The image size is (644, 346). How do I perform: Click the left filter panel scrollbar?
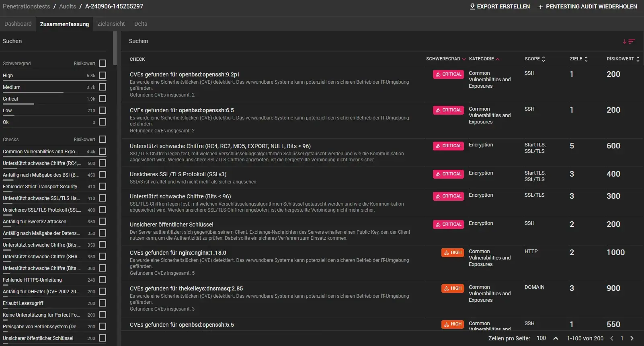pyautogui.click(x=115, y=48)
